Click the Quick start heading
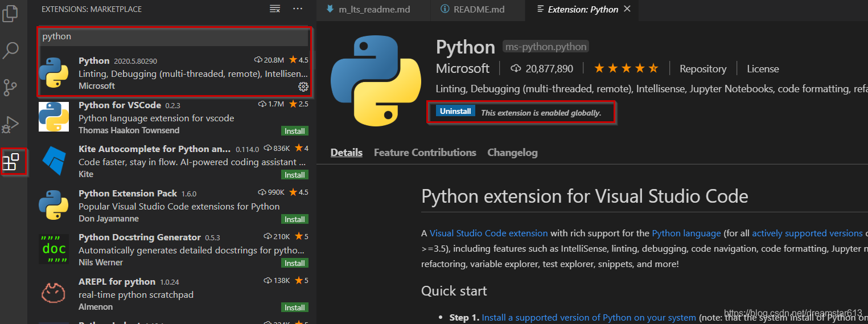The height and width of the screenshot is (324, 868). click(454, 291)
